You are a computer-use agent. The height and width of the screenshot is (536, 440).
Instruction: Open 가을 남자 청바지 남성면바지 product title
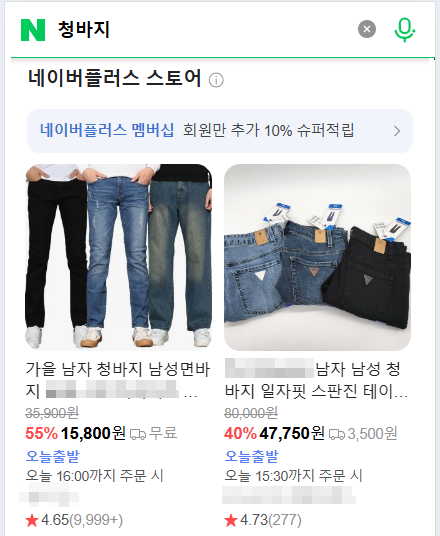(118, 380)
